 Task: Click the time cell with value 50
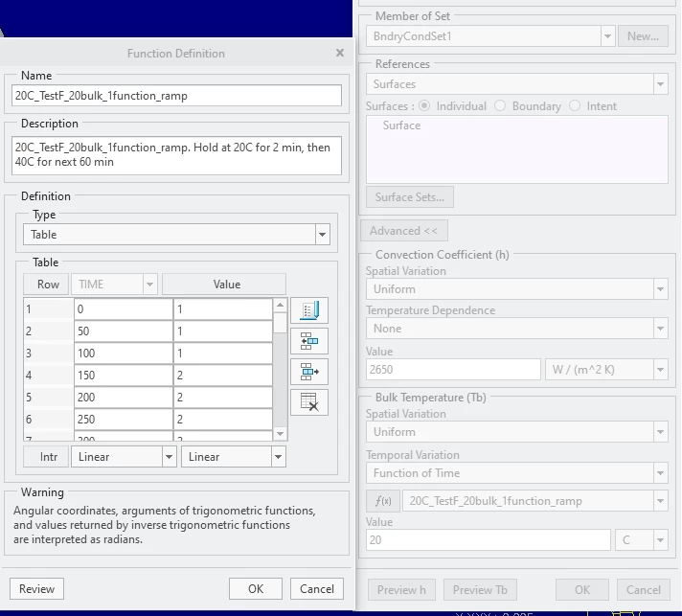point(124,331)
